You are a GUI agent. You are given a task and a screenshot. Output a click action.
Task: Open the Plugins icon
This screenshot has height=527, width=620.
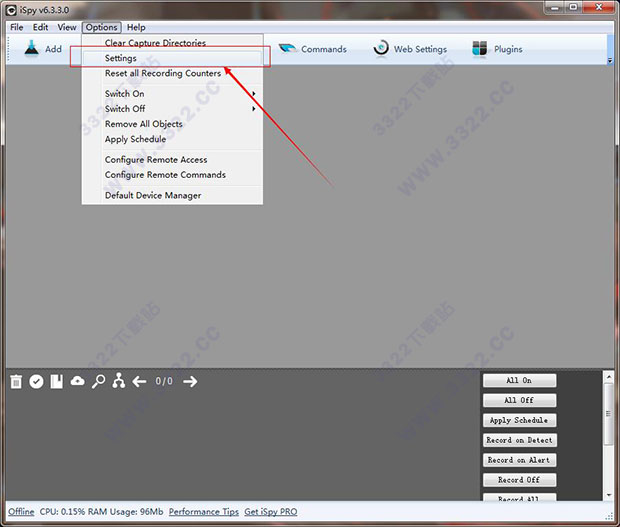pyautogui.click(x=480, y=49)
